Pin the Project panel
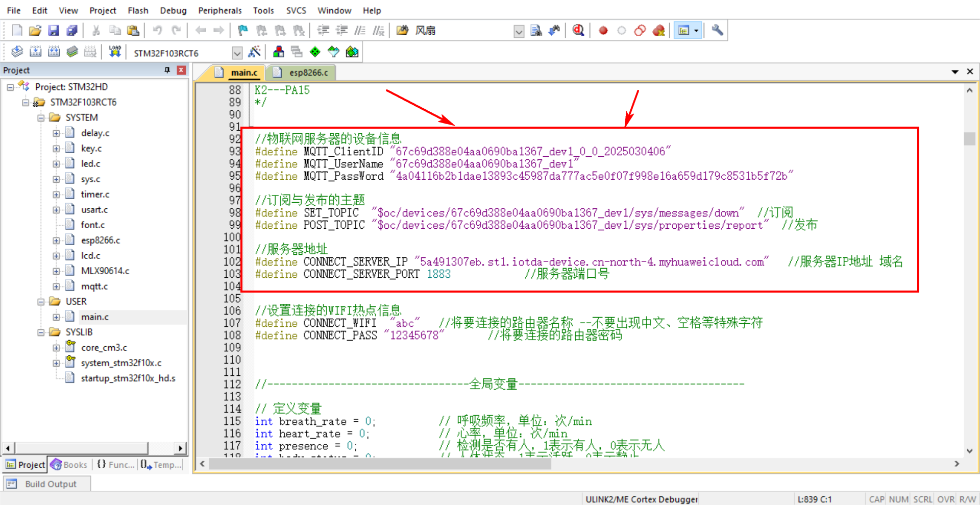The height and width of the screenshot is (505, 980). pyautogui.click(x=167, y=70)
